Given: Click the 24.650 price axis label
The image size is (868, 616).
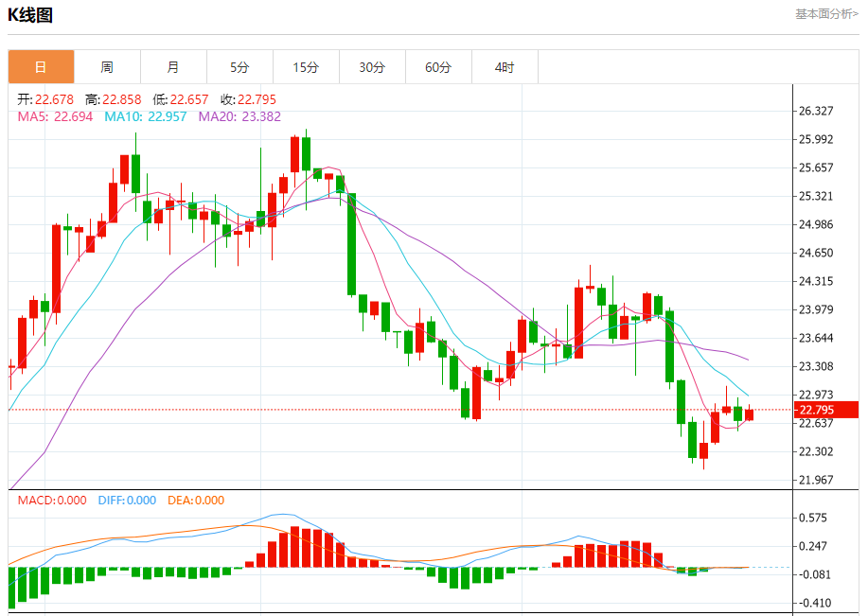Looking at the screenshot, I should [816, 253].
